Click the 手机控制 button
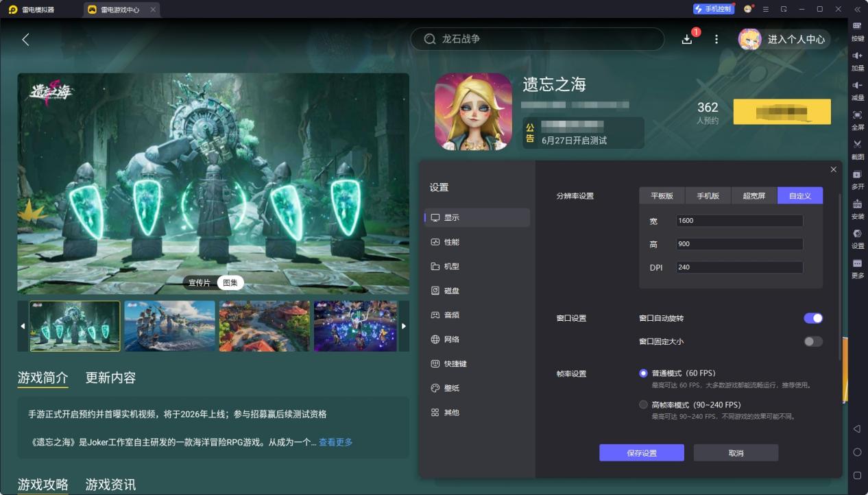 click(713, 9)
